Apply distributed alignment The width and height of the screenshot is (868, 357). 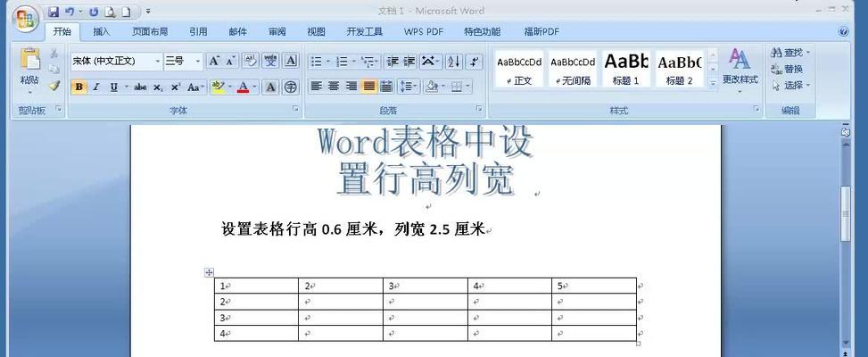pyautogui.click(x=386, y=87)
